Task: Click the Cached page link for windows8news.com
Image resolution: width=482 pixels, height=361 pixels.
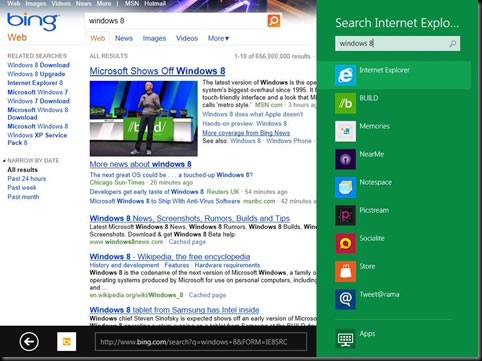Action: 187,242
